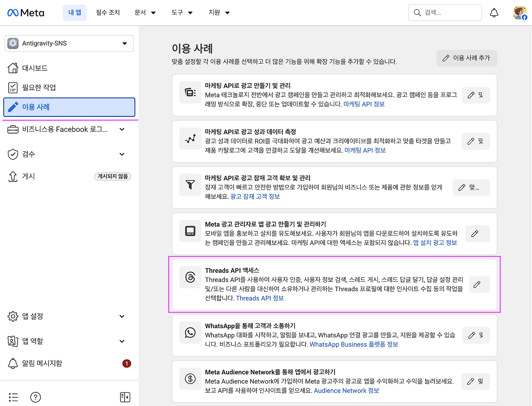Open the profile avatar menu
Viewport: 532px width, 406px height.
pos(520,13)
